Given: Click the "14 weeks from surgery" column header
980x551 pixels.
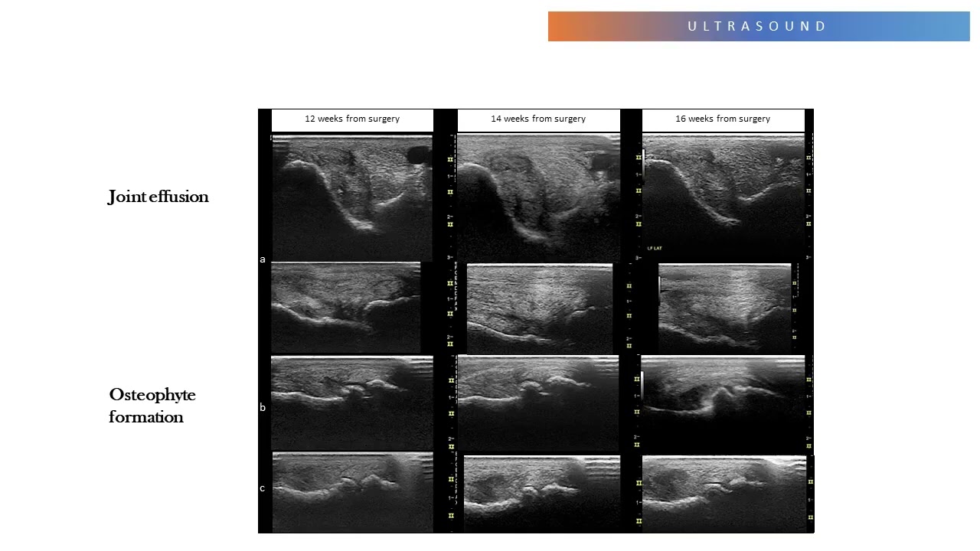Looking at the screenshot, I should [538, 119].
